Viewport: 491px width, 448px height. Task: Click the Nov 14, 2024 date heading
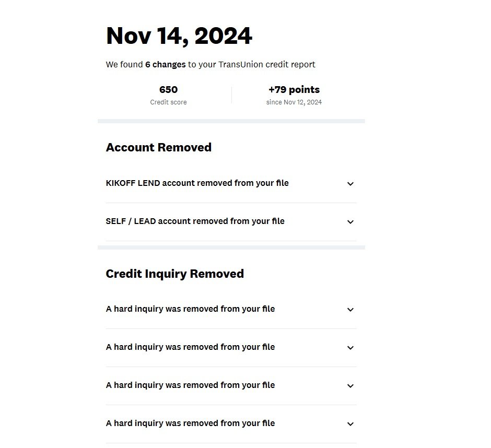[x=179, y=36]
